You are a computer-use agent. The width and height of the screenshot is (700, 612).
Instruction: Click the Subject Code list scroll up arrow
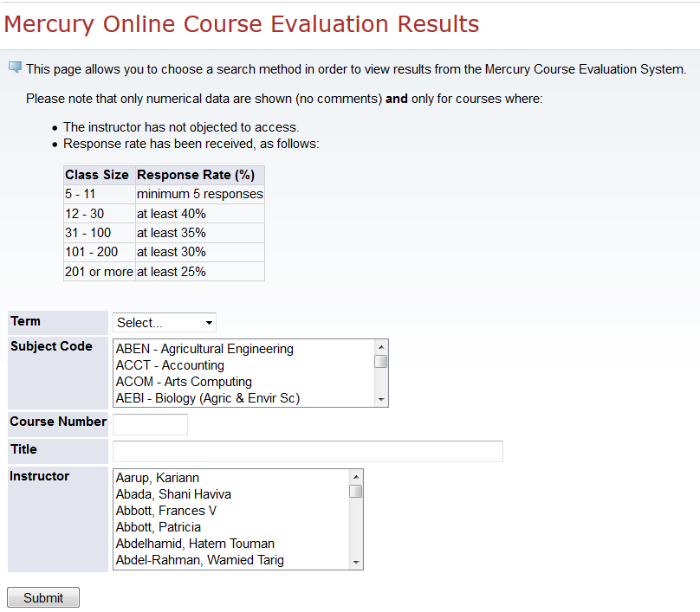coord(381,347)
